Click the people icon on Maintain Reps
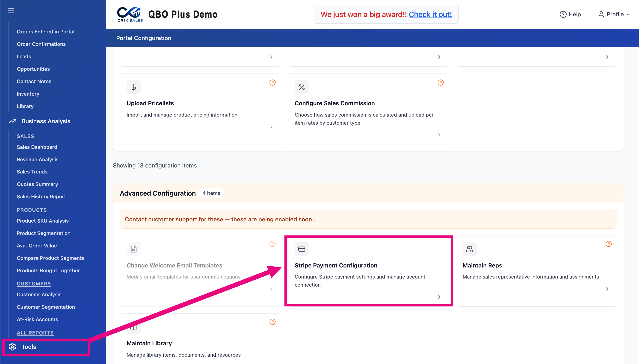639x364 pixels. [469, 249]
